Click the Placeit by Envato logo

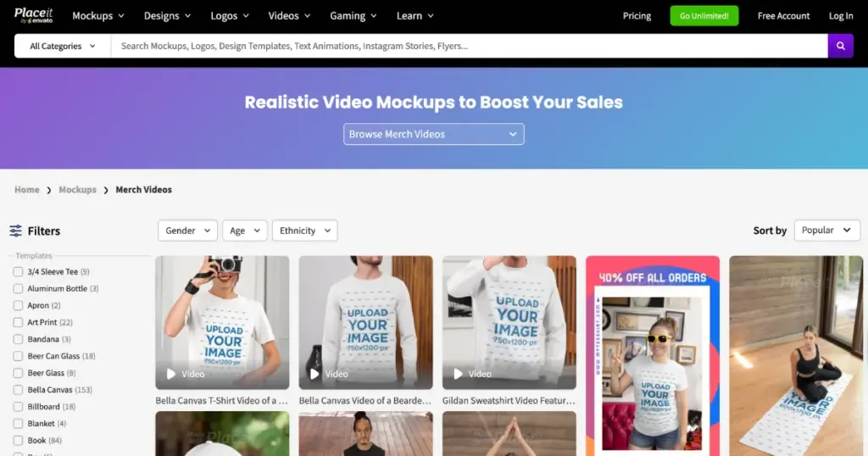pyautogui.click(x=34, y=15)
